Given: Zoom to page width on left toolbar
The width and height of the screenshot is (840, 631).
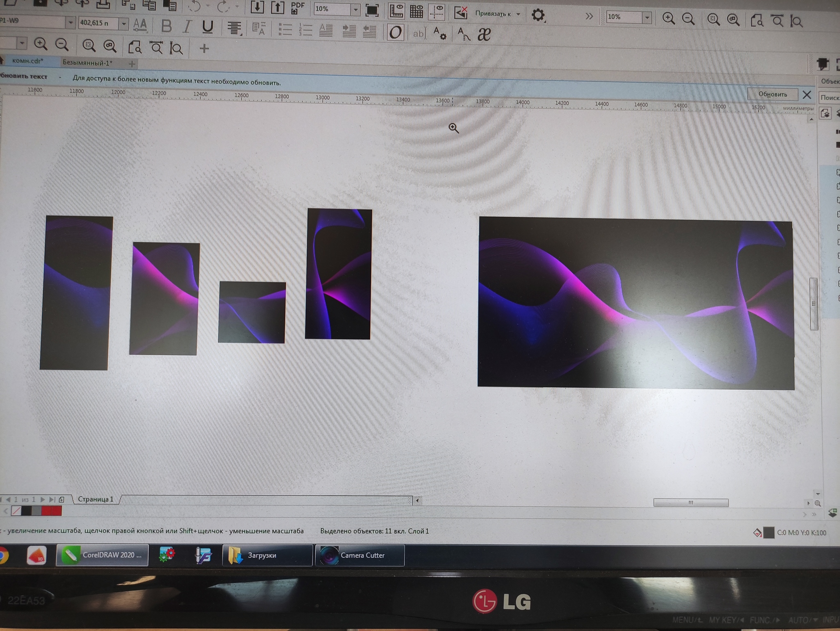Looking at the screenshot, I should 156,48.
